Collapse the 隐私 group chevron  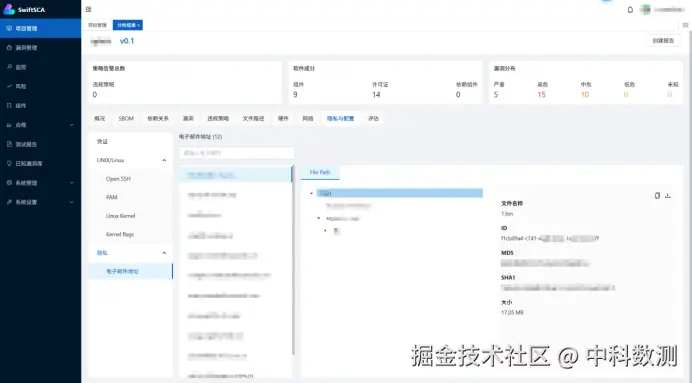(164, 253)
